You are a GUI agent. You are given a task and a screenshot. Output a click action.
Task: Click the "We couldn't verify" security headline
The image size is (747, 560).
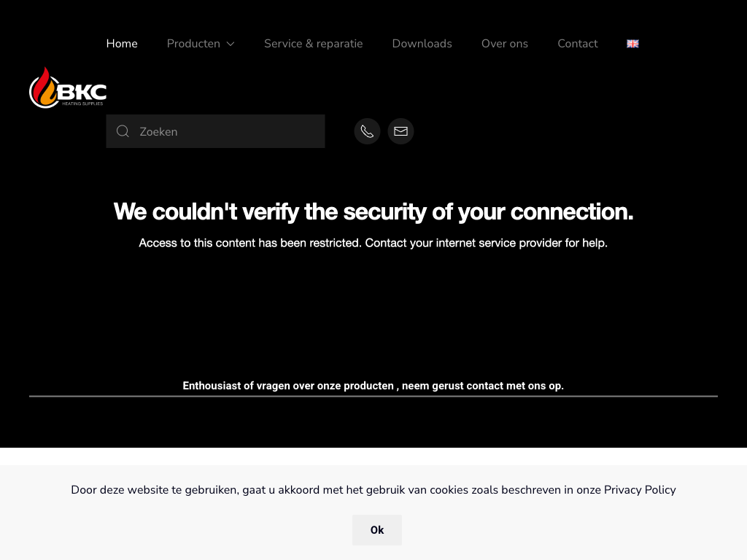coord(373,212)
